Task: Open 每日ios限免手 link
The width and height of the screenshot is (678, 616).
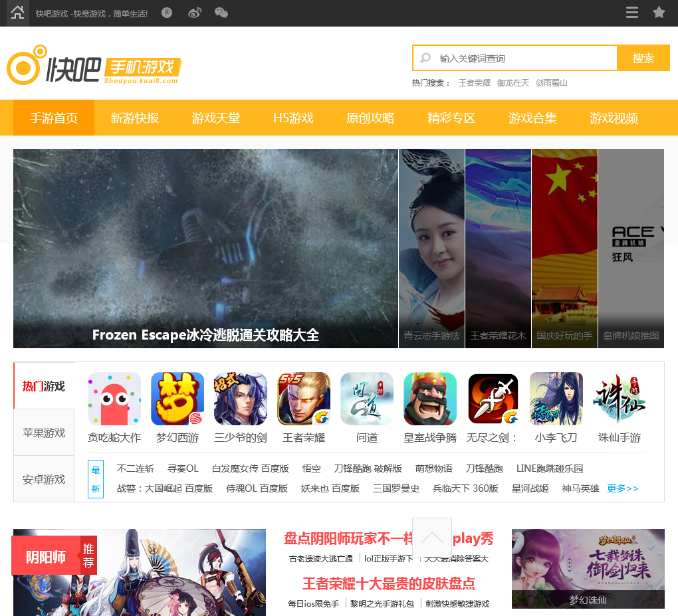Action: (x=314, y=603)
